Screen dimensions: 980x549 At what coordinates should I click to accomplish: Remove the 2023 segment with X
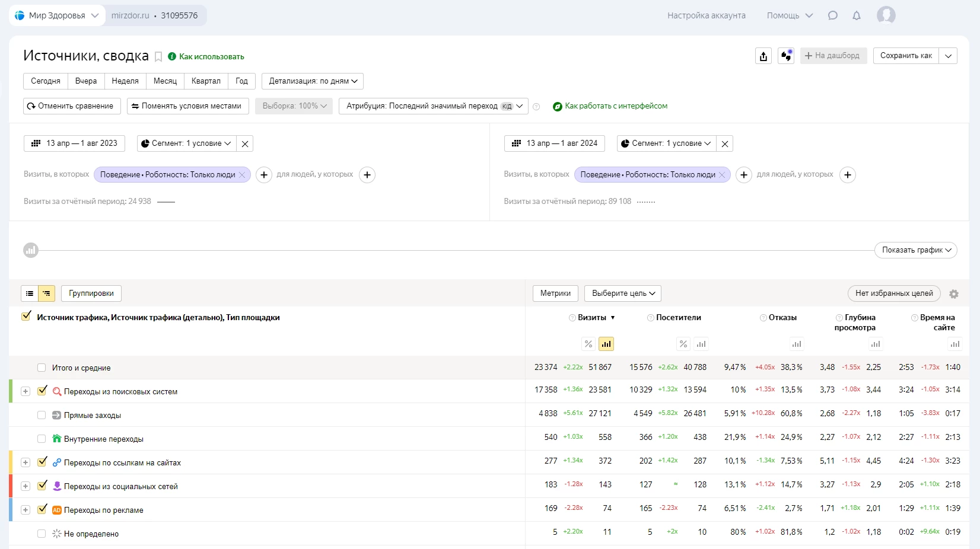(245, 143)
